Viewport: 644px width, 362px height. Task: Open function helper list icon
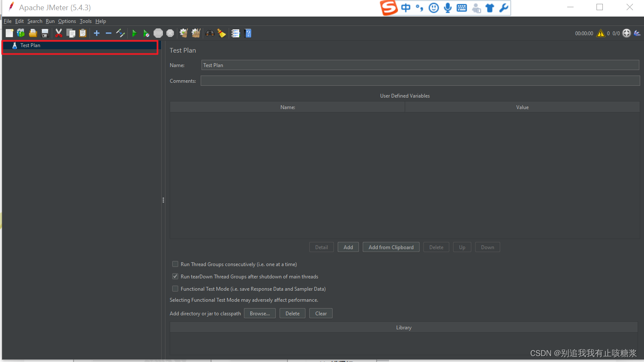pos(235,33)
